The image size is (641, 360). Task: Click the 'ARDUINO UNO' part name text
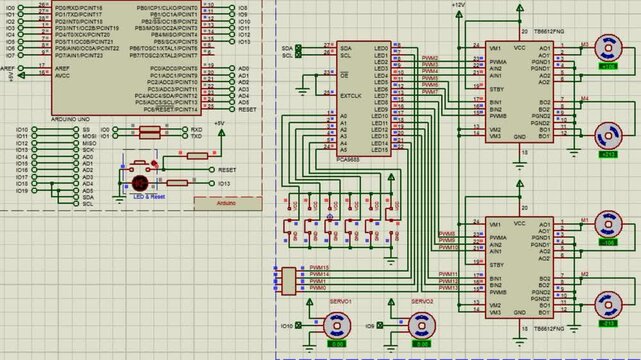(x=70, y=119)
